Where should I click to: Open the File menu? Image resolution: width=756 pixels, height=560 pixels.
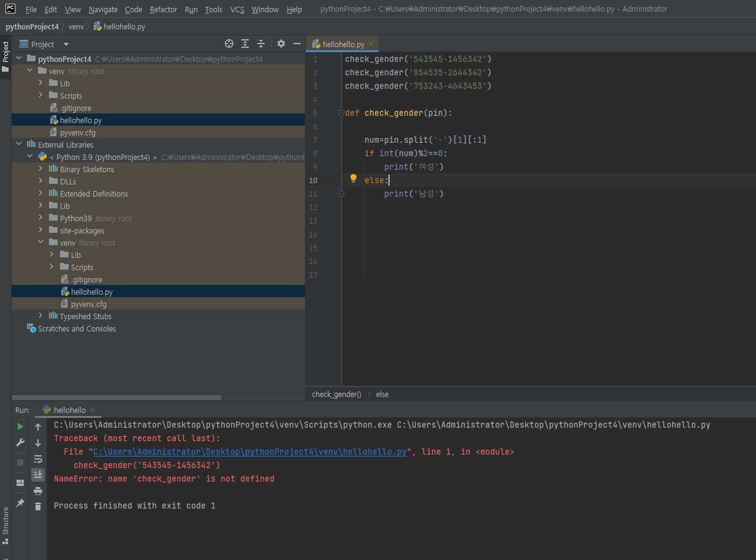(x=31, y=9)
